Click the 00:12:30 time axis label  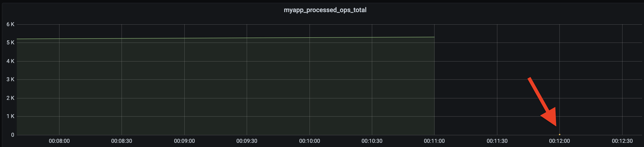(x=622, y=141)
